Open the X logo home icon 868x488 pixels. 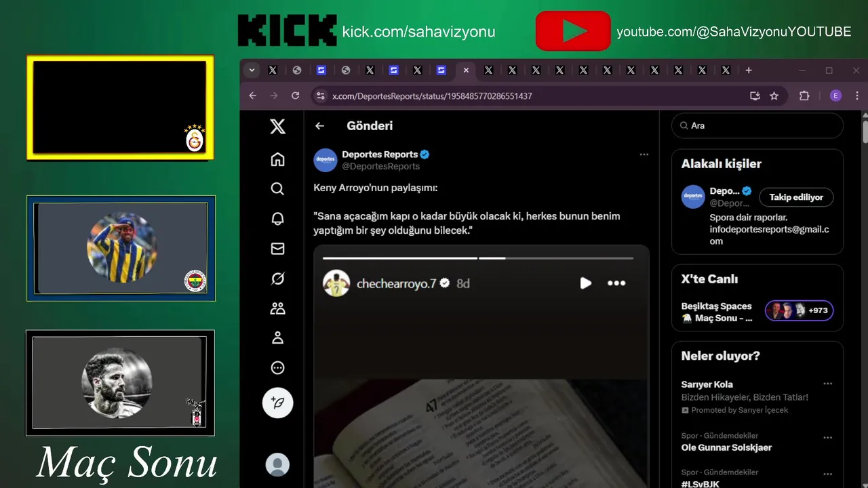277,126
